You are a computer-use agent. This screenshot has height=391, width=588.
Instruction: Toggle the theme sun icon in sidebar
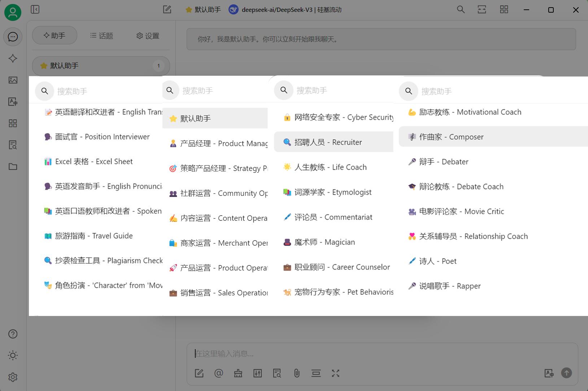pos(13,356)
